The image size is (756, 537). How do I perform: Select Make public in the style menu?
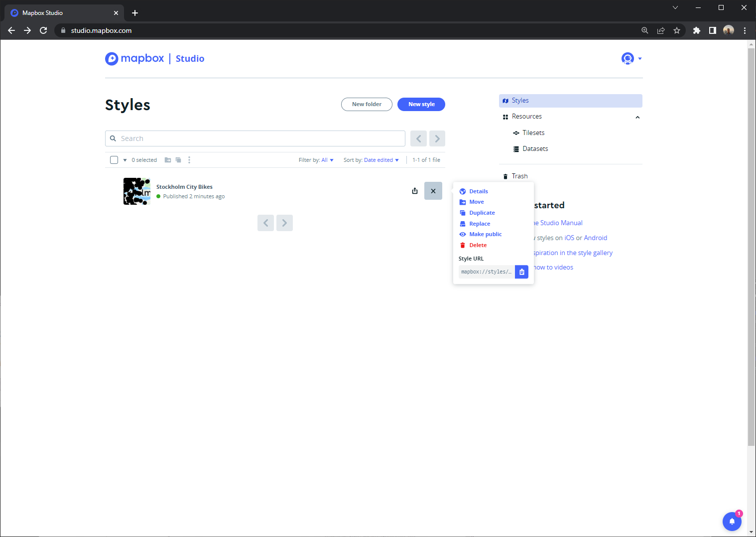click(x=485, y=234)
